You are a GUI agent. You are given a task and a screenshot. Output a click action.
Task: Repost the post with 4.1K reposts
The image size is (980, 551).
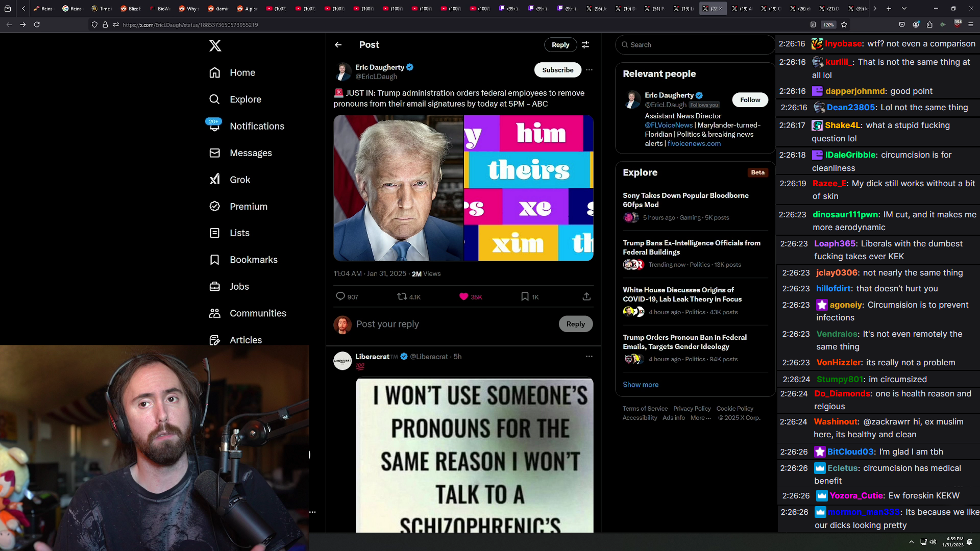coord(402,296)
